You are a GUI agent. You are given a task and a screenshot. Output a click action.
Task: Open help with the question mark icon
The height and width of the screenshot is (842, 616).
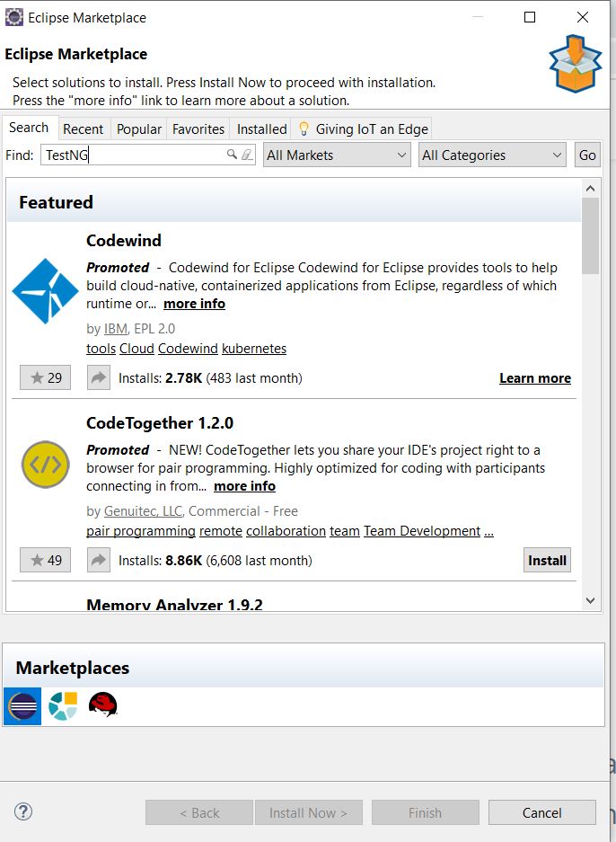[x=23, y=811]
